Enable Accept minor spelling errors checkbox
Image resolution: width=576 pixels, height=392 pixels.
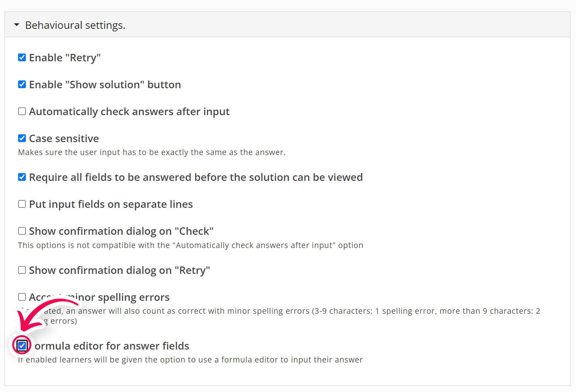point(22,297)
